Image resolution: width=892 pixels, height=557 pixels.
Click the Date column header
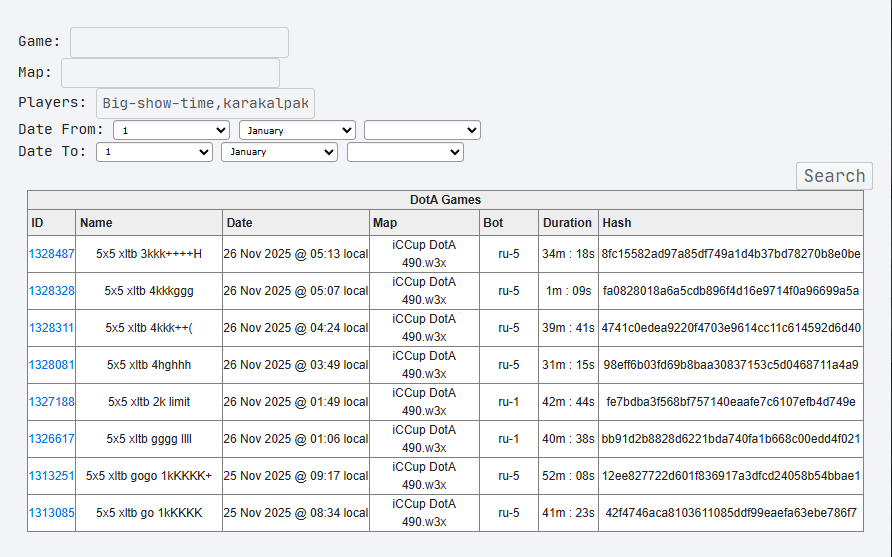296,222
